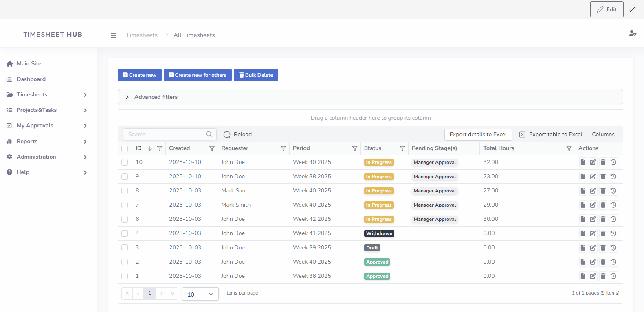This screenshot has height=312, width=644.
Task: Click the fullscreen expand arrows icon
Action: pyautogui.click(x=633, y=9)
